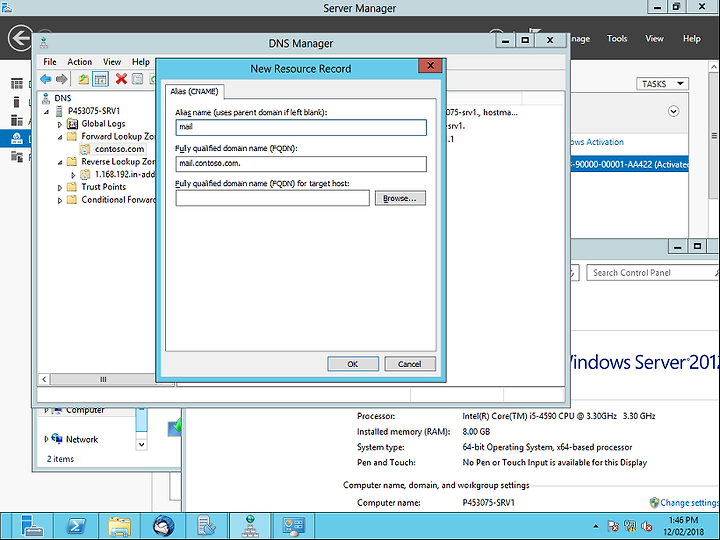Open the File menu in DNS Manager
The height and width of the screenshot is (540, 720).
coord(50,62)
